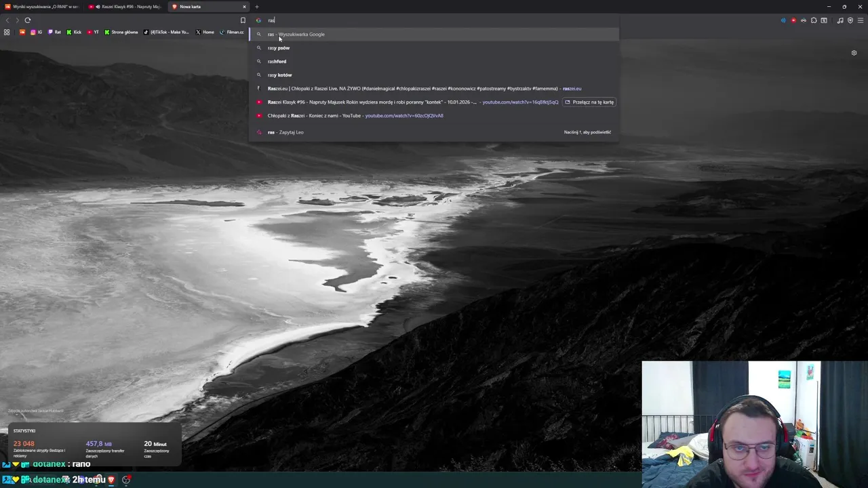Close the Nowa karta tab

pyautogui.click(x=243, y=7)
